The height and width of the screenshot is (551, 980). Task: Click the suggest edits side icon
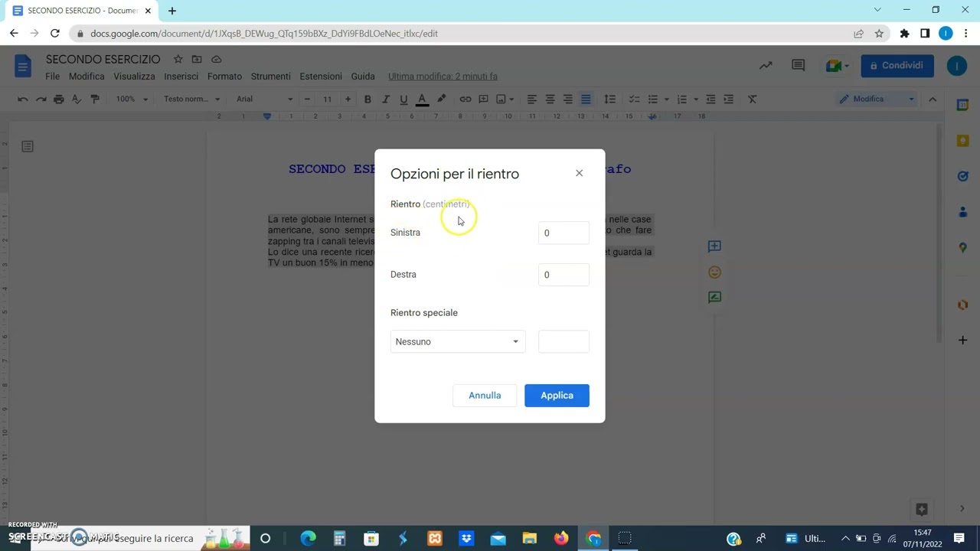point(714,297)
